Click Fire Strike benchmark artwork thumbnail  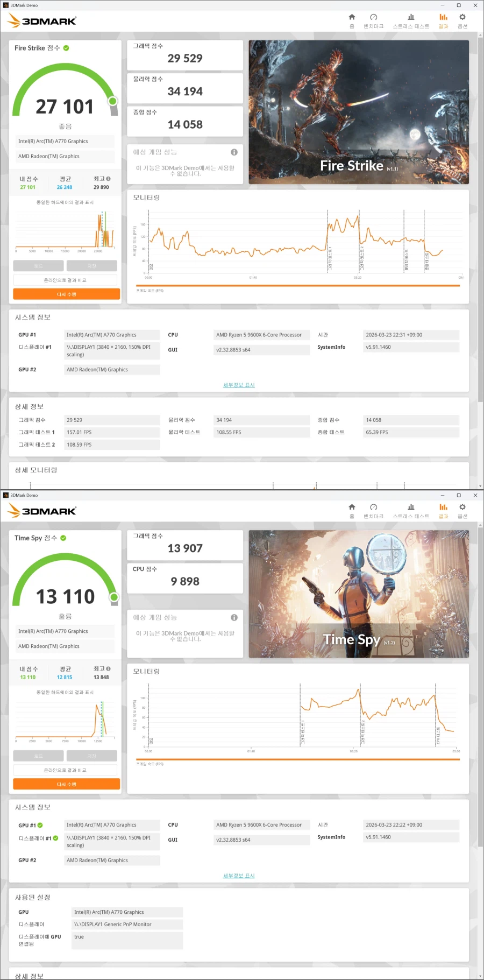click(x=359, y=112)
